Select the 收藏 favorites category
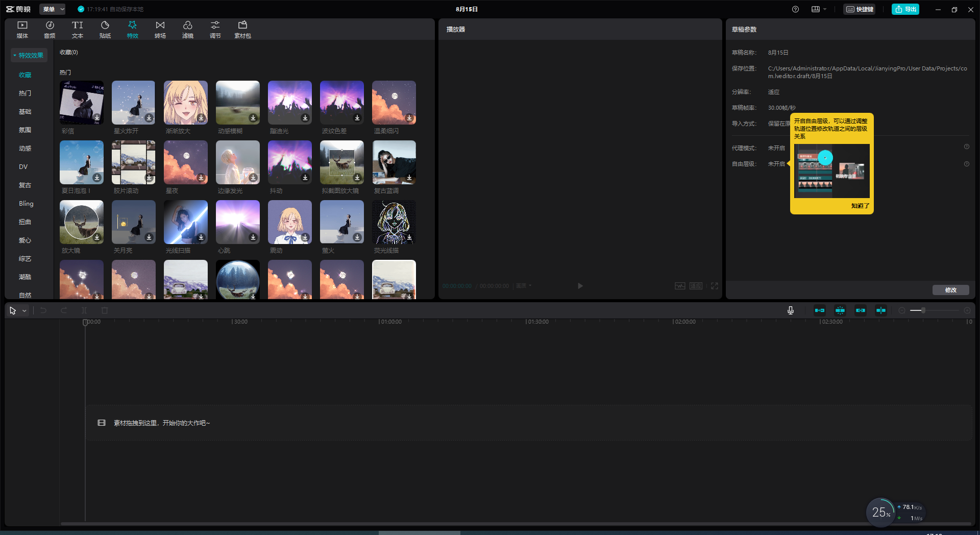980x535 pixels. (25, 75)
